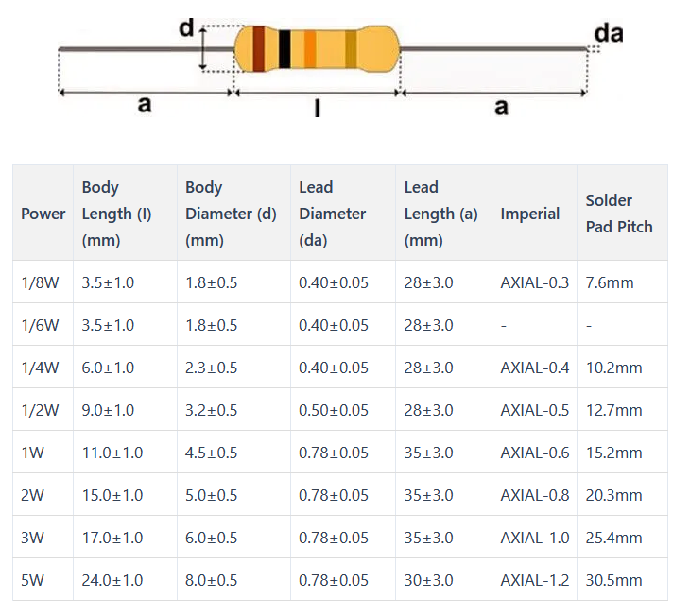690x616 pixels.
Task: Click the 5W power cell
Action: 32,580
